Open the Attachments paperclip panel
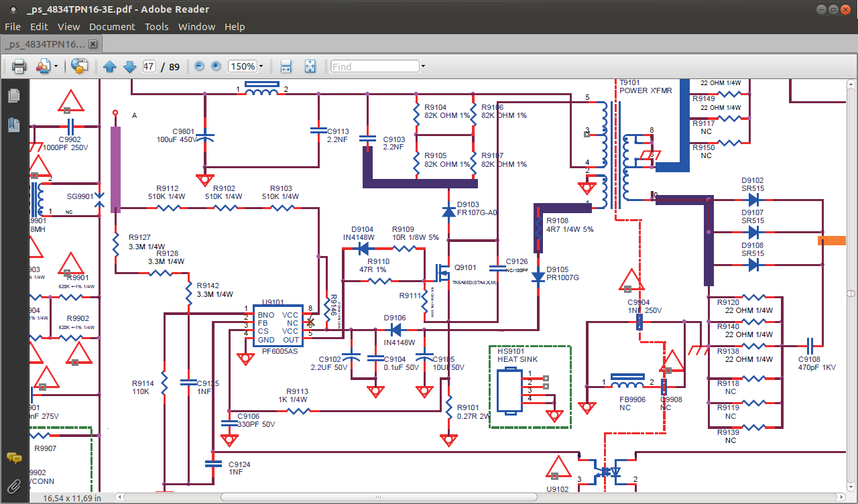The image size is (858, 504). (x=13, y=486)
